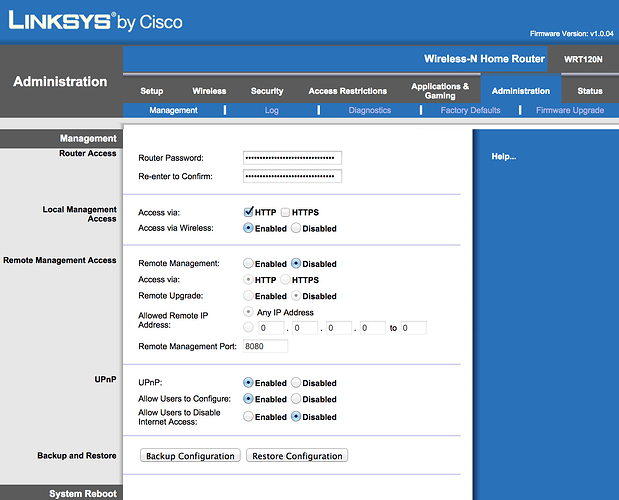
Task: Open the Status tab
Action: [590, 91]
